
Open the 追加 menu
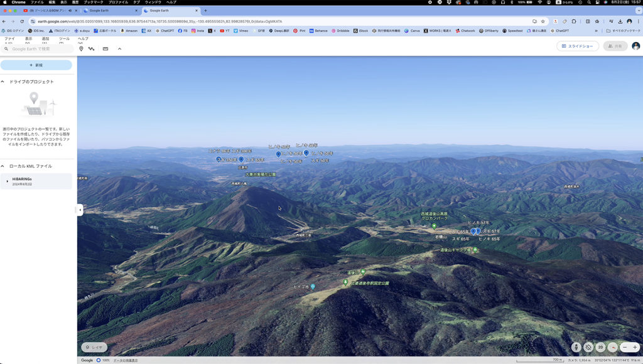click(x=45, y=39)
